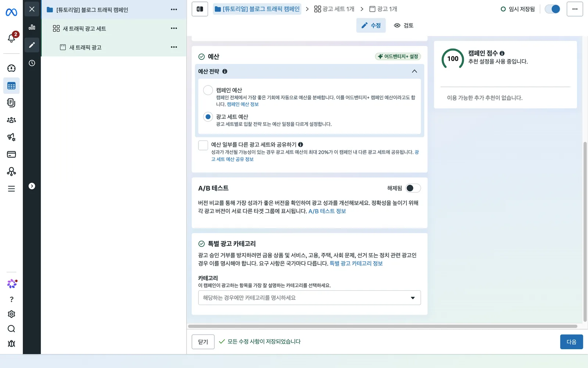Image resolution: width=588 pixels, height=368 pixels.
Task: Open more options for 새 트래픽 광고 세트
Action: (174, 28)
